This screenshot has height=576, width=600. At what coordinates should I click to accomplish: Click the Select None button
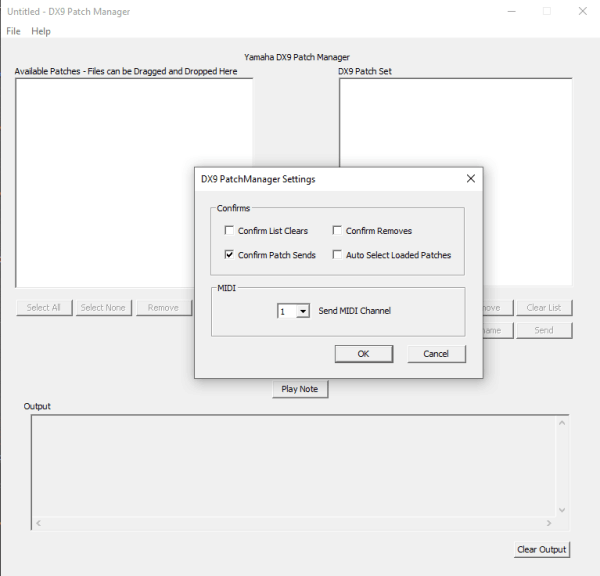pyautogui.click(x=103, y=307)
